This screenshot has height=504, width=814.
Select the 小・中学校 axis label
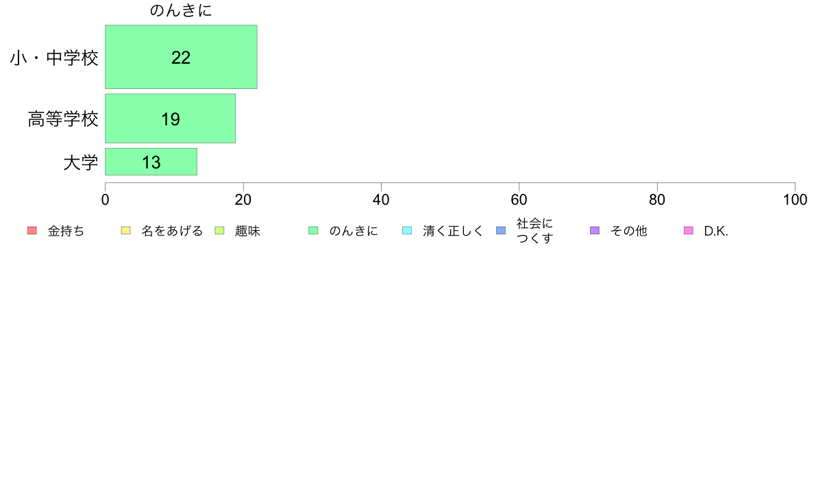pyautogui.click(x=54, y=58)
